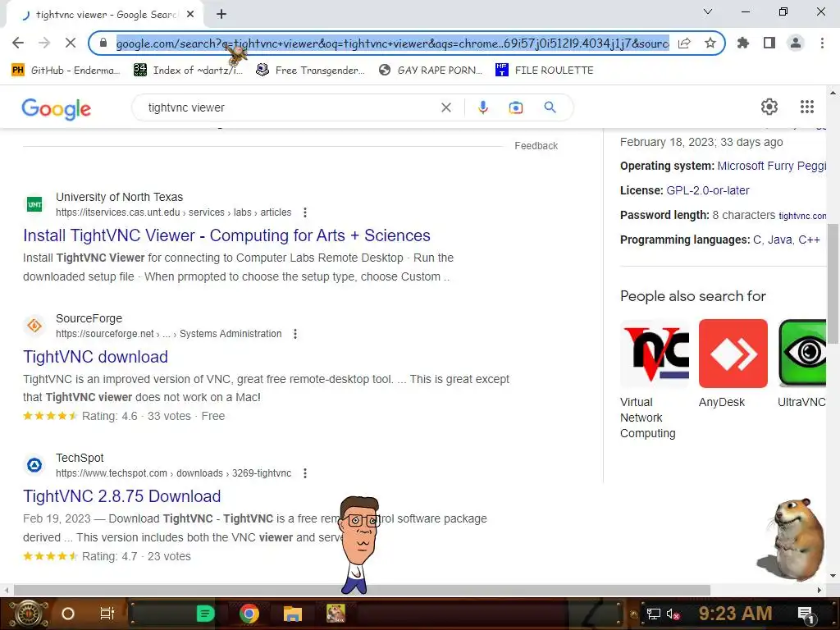Submit search with magnifier icon
This screenshot has height=630, width=840.
point(550,107)
